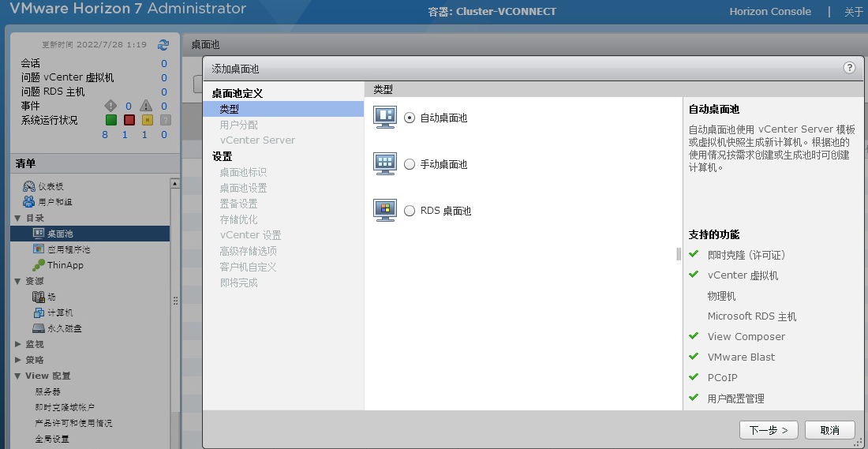The height and width of the screenshot is (449, 868).
Task: Click the PCoIP feature text
Action: (x=722, y=377)
